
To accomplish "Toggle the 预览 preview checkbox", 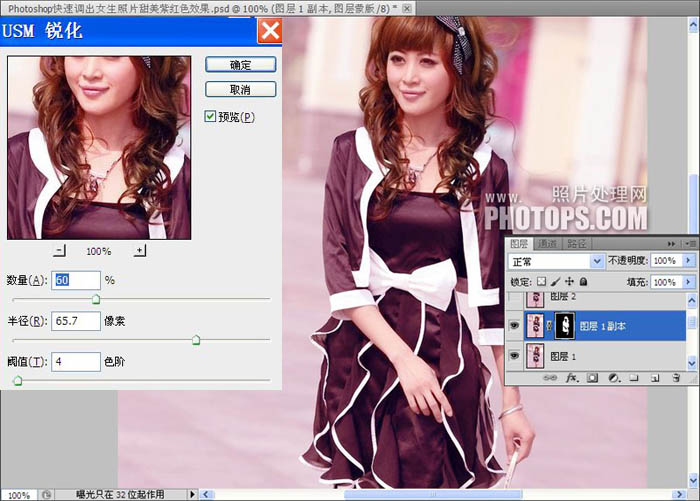I will pos(210,117).
